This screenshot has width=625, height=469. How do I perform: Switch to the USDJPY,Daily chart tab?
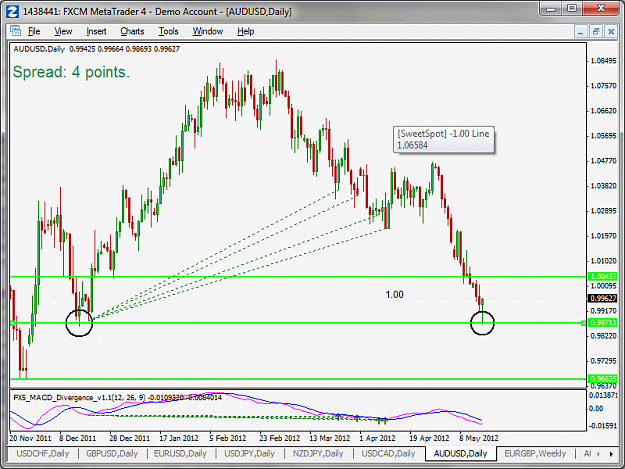pyautogui.click(x=250, y=453)
